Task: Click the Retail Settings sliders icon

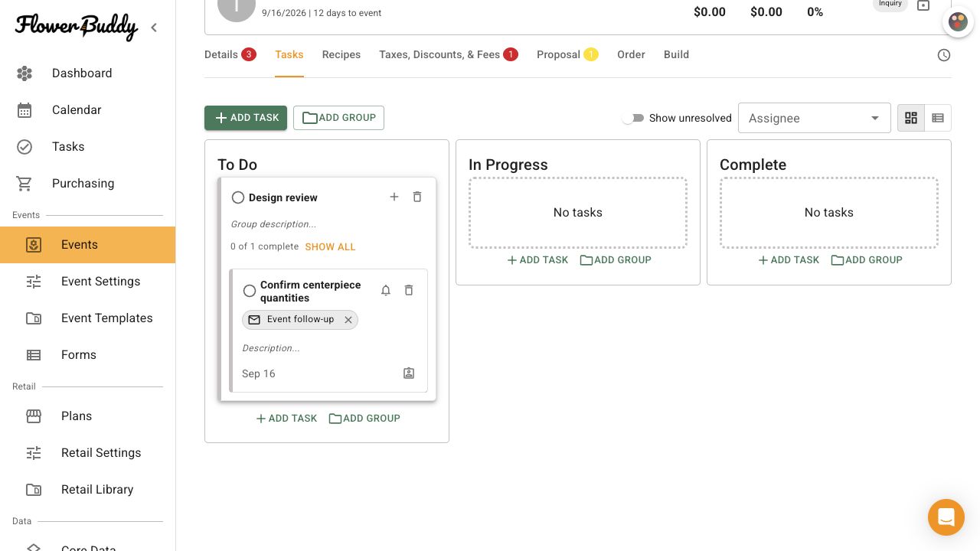Action: 34,453
